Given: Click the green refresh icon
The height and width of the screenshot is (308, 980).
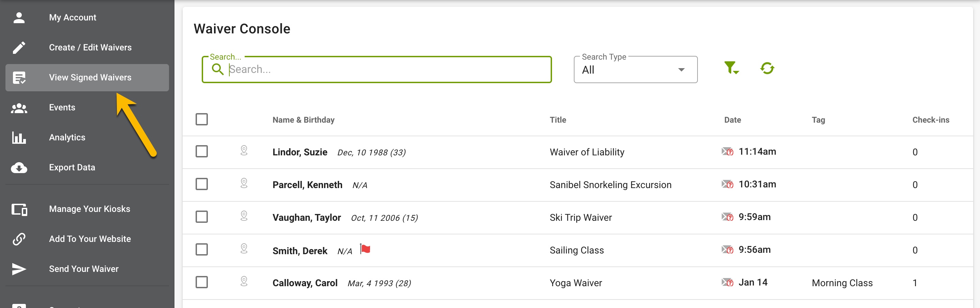Looking at the screenshot, I should point(767,68).
